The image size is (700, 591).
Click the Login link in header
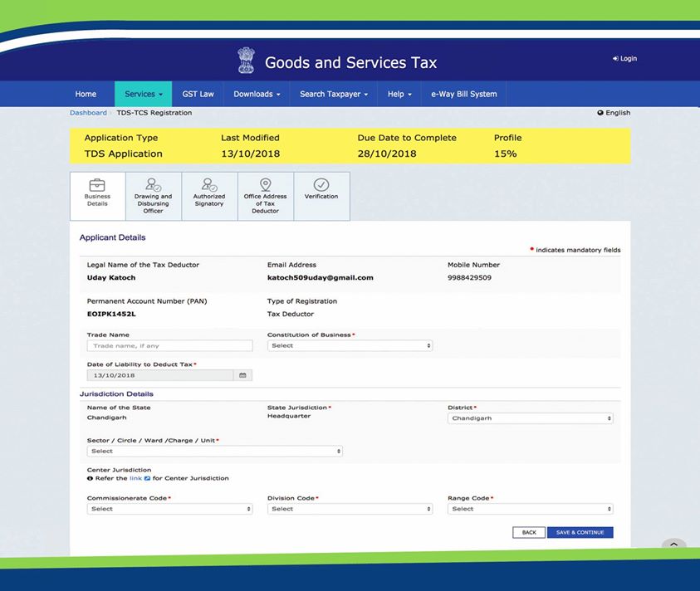(624, 58)
